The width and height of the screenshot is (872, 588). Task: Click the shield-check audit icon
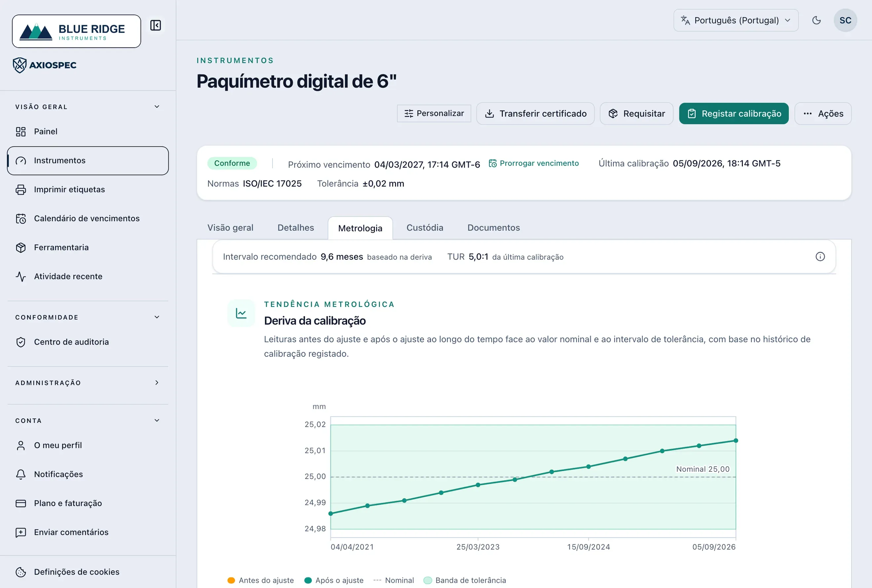(20, 342)
